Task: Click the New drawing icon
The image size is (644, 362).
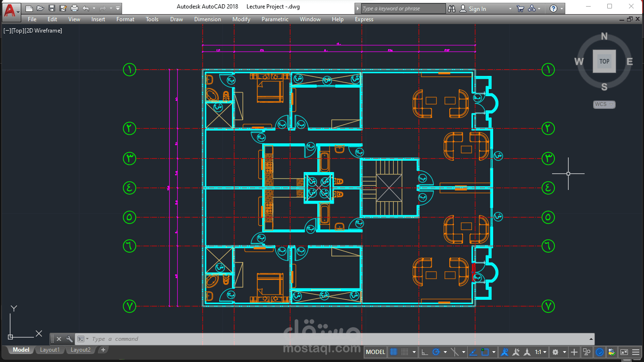Action: click(x=29, y=8)
